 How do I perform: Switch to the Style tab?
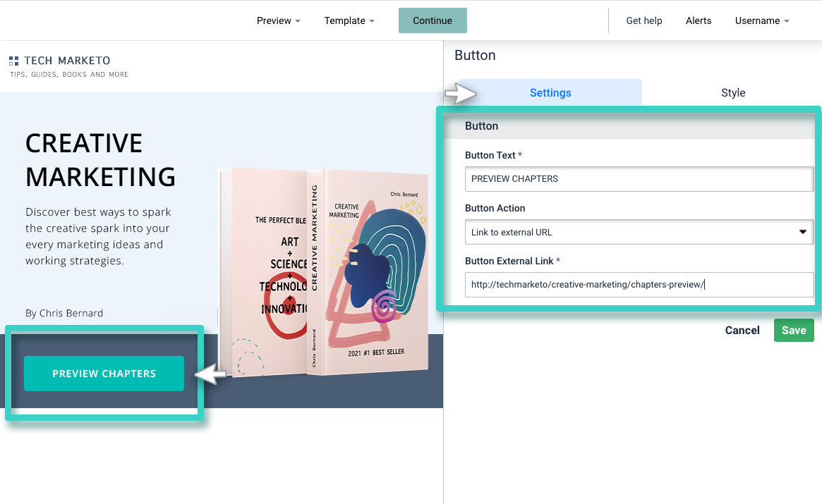733,93
